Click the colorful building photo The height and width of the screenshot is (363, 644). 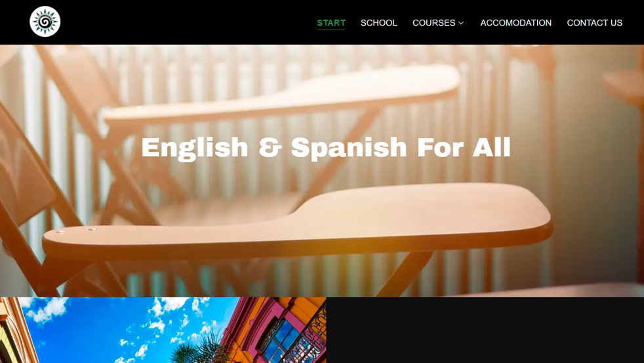[x=163, y=330]
